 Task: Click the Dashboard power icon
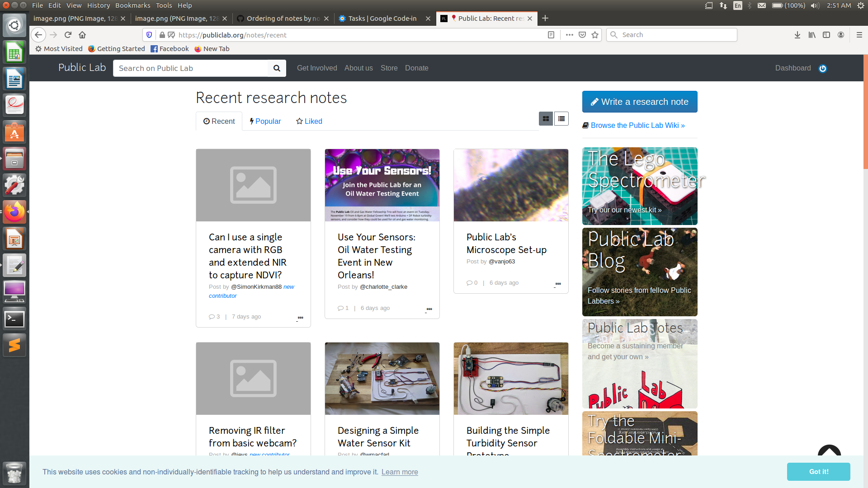coord(823,68)
